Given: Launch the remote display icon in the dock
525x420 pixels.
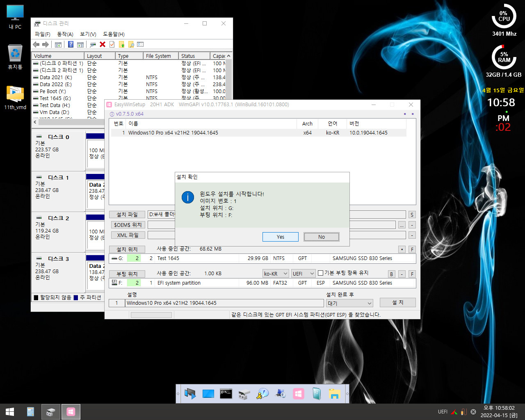Looking at the screenshot, I should 190,394.
